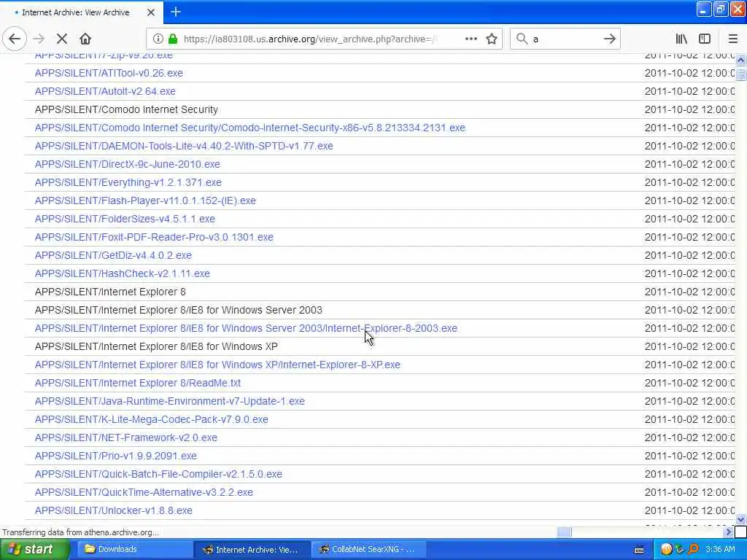
Task: Click the search magnifier tray icon
Action: tap(694, 550)
